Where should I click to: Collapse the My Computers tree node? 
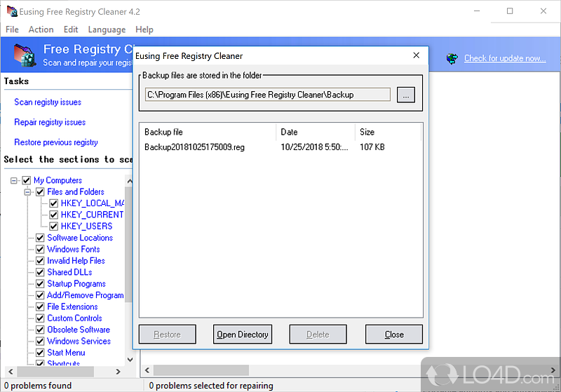click(13, 181)
